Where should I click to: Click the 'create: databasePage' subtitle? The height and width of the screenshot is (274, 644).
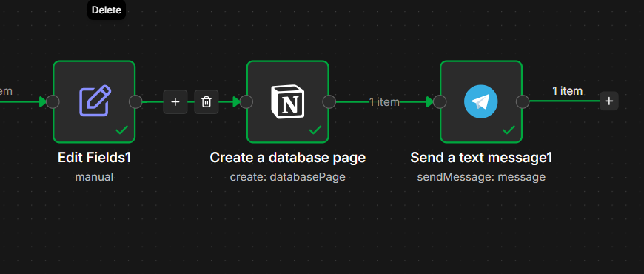(x=287, y=177)
